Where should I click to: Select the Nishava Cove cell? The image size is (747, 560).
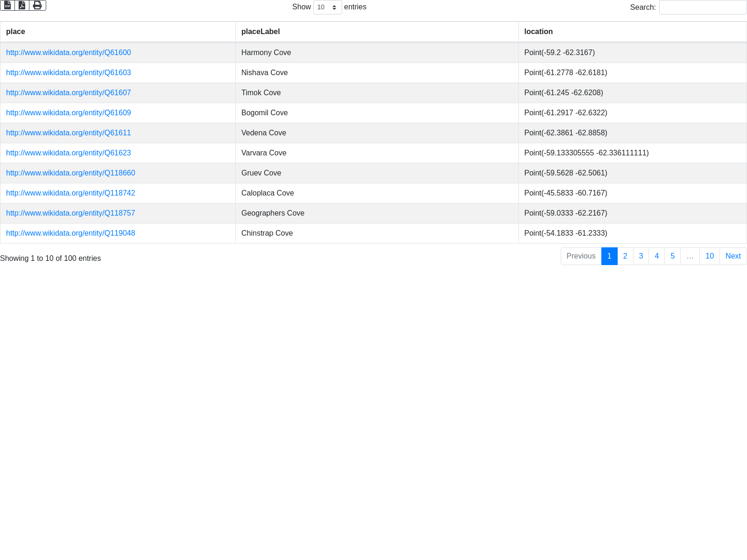[377, 73]
